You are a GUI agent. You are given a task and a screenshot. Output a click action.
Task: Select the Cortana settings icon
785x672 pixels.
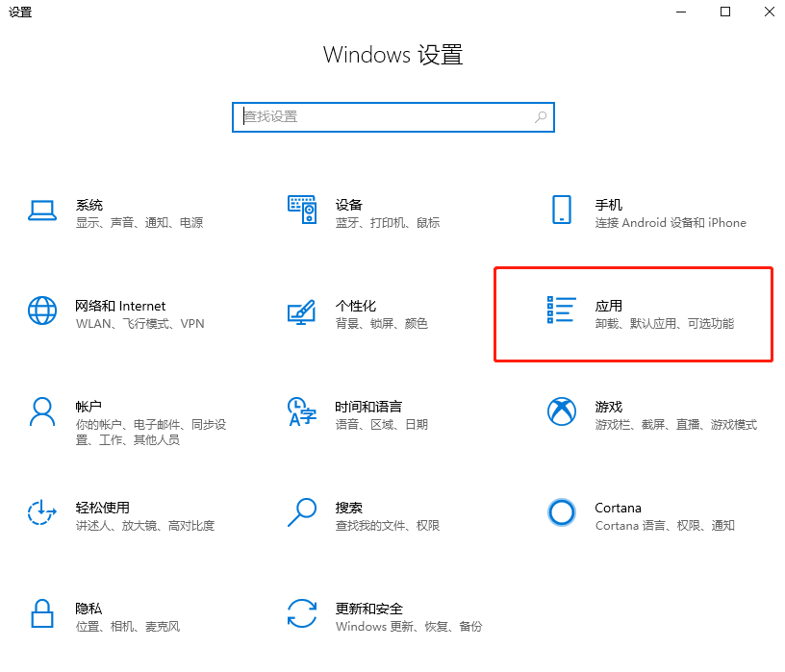pos(562,512)
